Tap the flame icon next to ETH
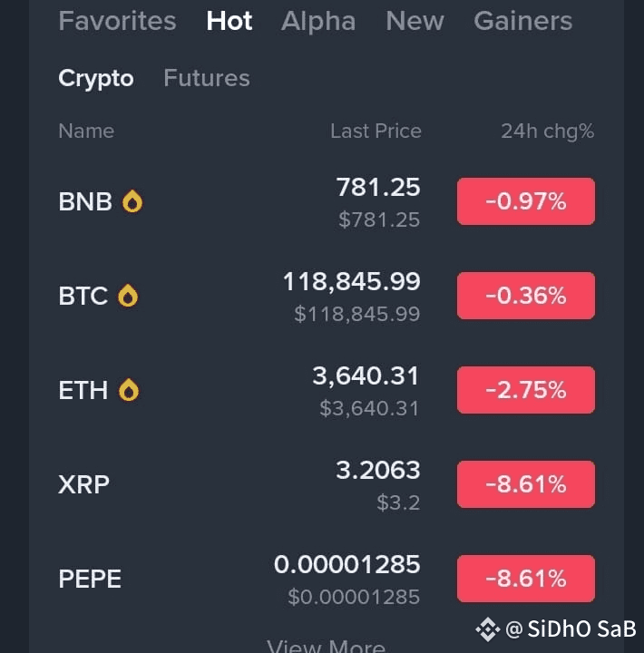Image resolution: width=644 pixels, height=653 pixels. [129, 390]
